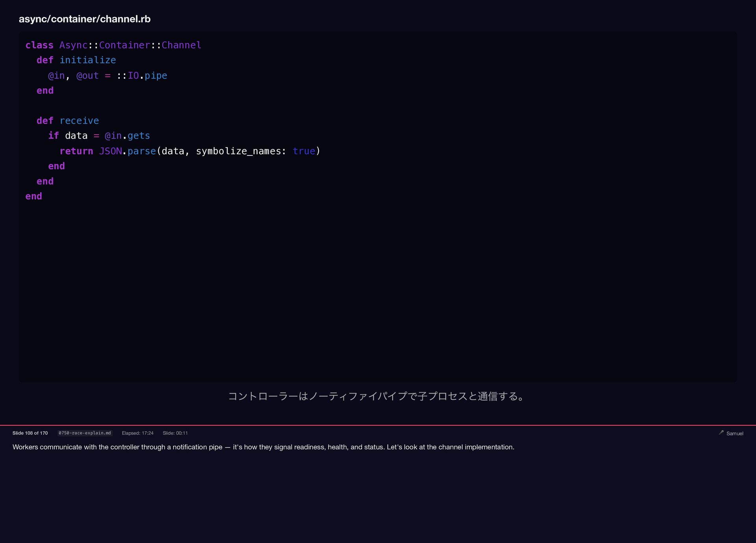Click the receive method name
Screen dimensions: 756x543
coord(79,121)
